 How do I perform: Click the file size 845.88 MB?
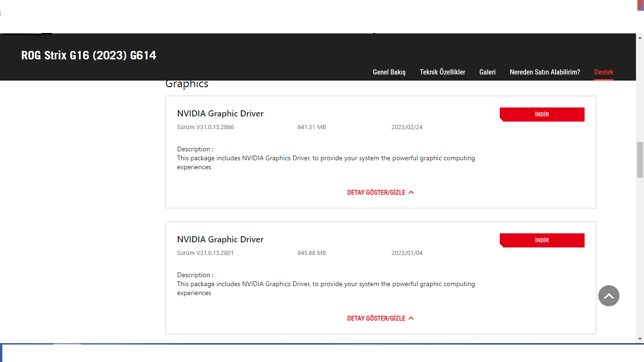[x=312, y=253]
